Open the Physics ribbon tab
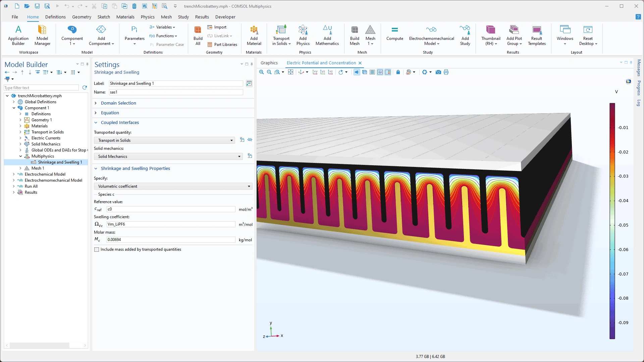The height and width of the screenshot is (362, 644). [148, 17]
